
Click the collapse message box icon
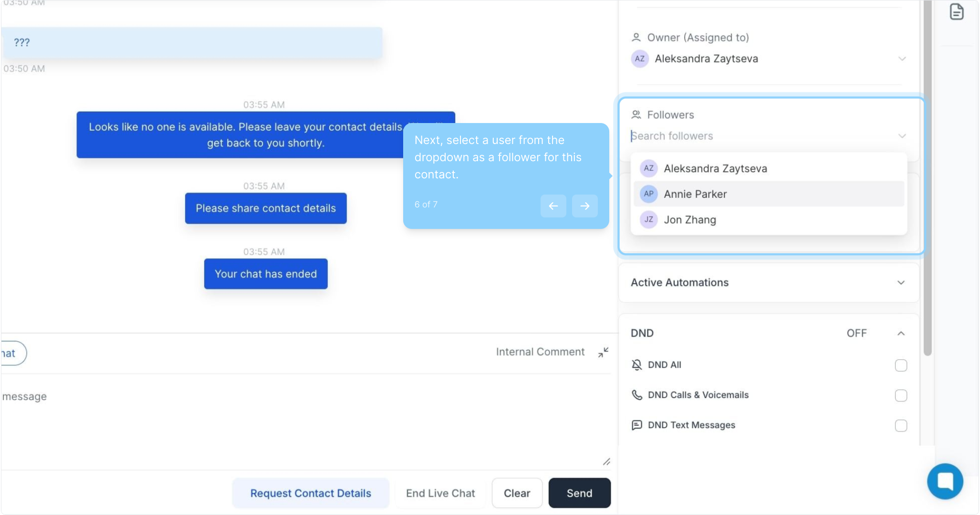click(x=603, y=352)
